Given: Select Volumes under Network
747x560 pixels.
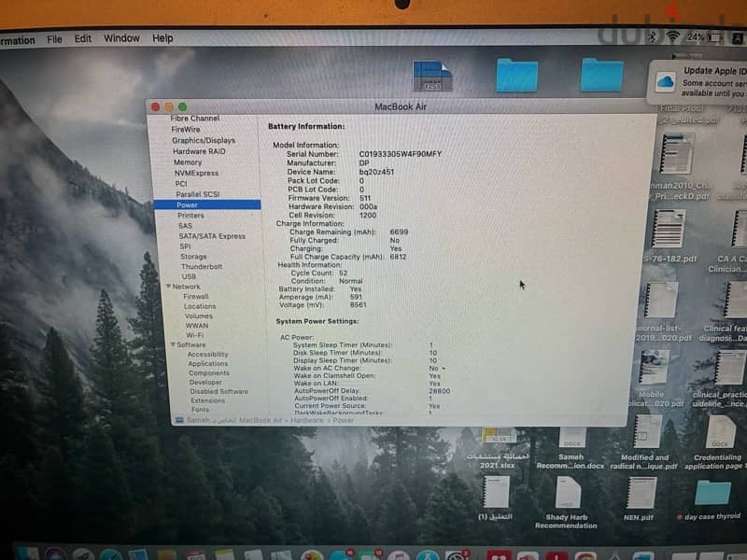Looking at the screenshot, I should point(199,316).
